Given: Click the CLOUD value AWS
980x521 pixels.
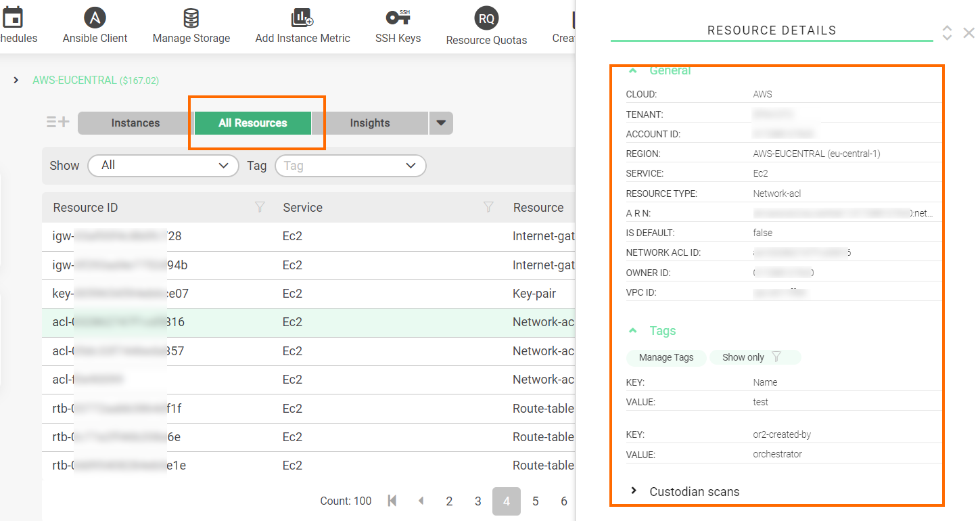Looking at the screenshot, I should point(762,94).
